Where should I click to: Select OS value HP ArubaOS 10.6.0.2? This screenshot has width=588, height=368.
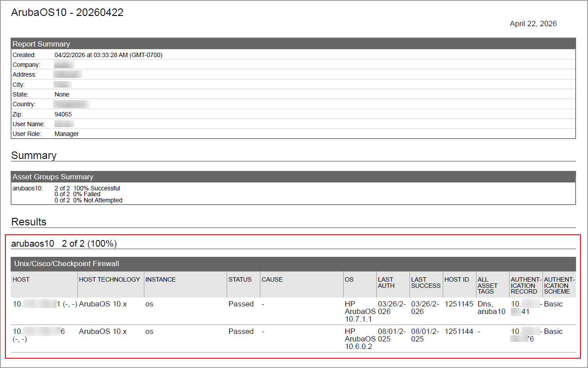(x=360, y=339)
